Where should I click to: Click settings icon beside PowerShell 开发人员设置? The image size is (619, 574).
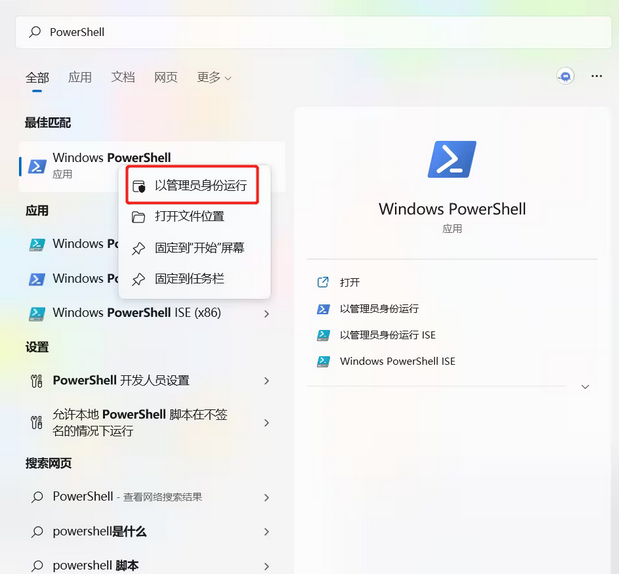pyautogui.click(x=37, y=381)
